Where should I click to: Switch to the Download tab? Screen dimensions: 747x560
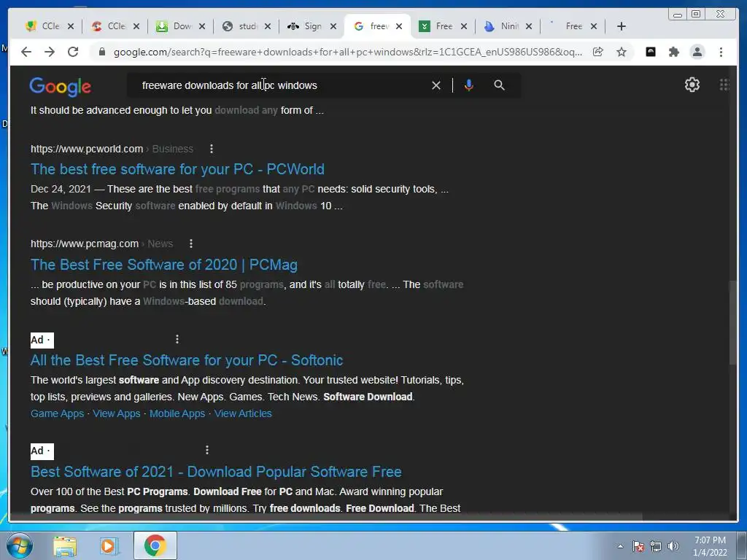(x=175, y=26)
